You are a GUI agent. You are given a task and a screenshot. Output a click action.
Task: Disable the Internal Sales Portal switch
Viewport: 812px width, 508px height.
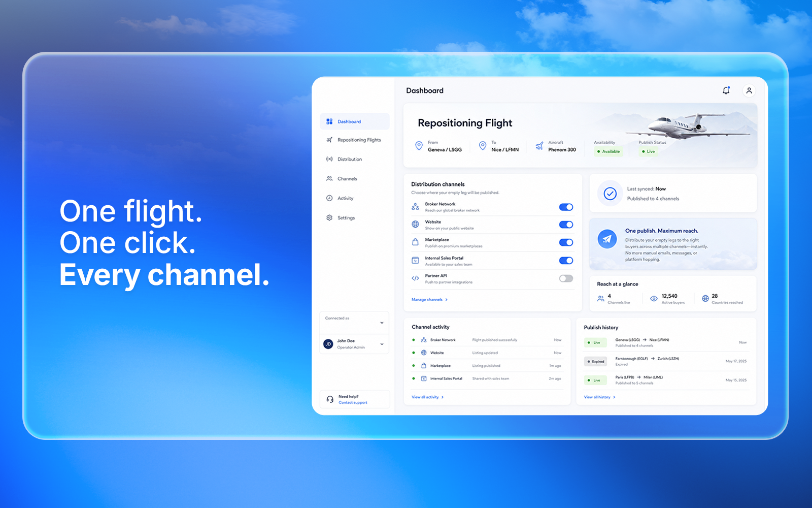click(x=566, y=261)
